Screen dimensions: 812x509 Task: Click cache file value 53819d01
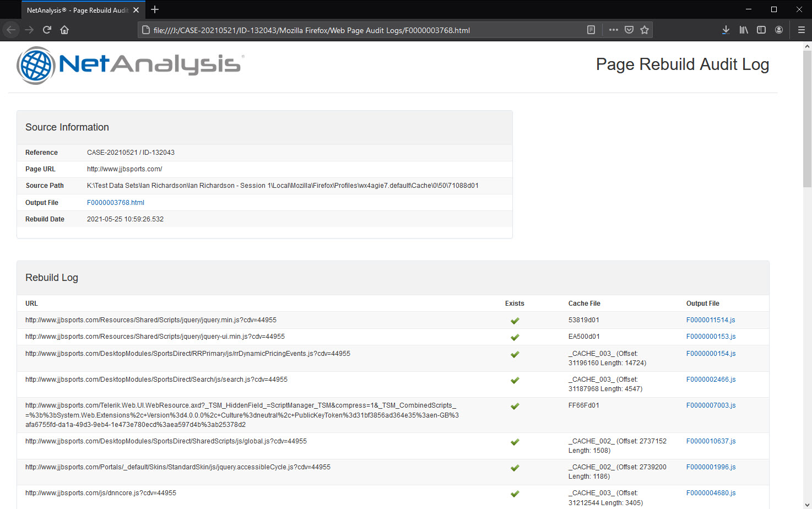[584, 320]
